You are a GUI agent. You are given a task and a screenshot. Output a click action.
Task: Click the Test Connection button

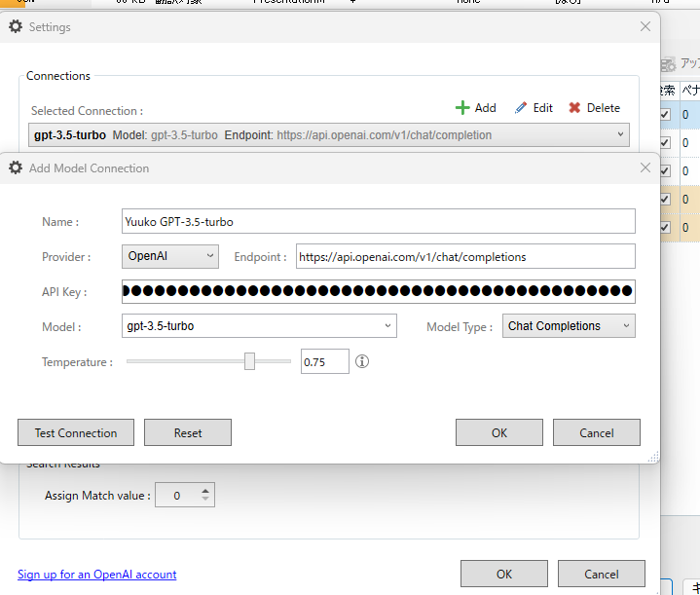pyautogui.click(x=76, y=432)
